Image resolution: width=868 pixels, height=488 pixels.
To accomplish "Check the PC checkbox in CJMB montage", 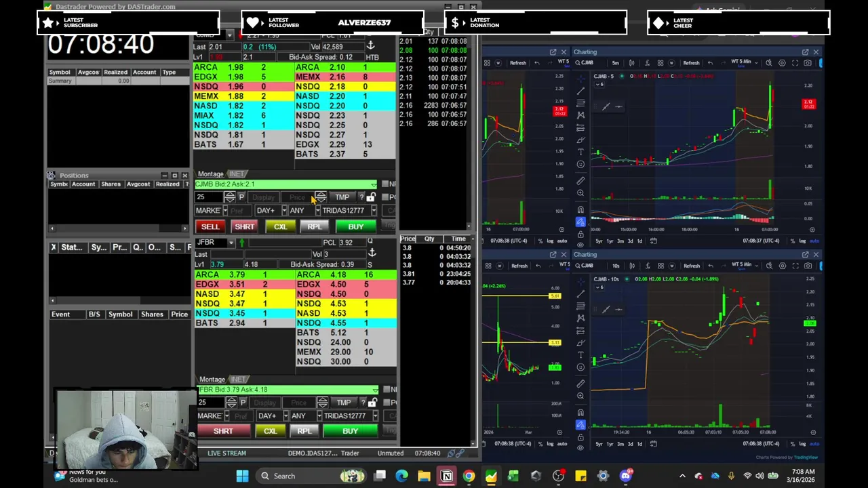I will [385, 197].
